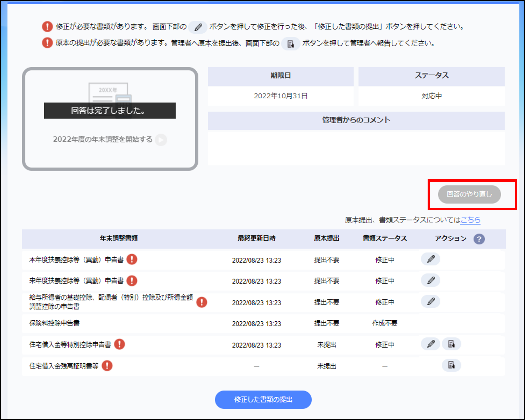Viewport: 525px width, 420px height.
Task: Click alert icon beside 住宅借入金等特別控除申告書
Action: pyautogui.click(x=119, y=344)
